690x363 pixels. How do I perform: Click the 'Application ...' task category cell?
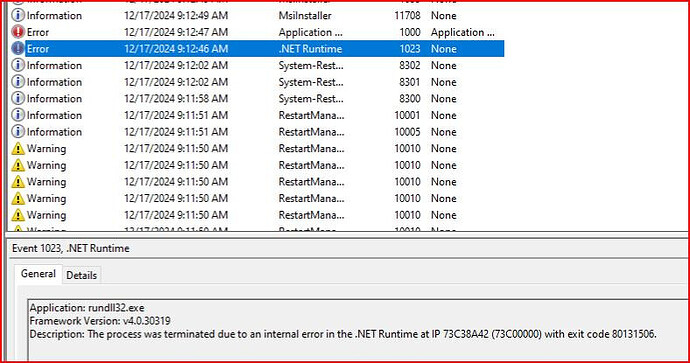click(x=462, y=32)
